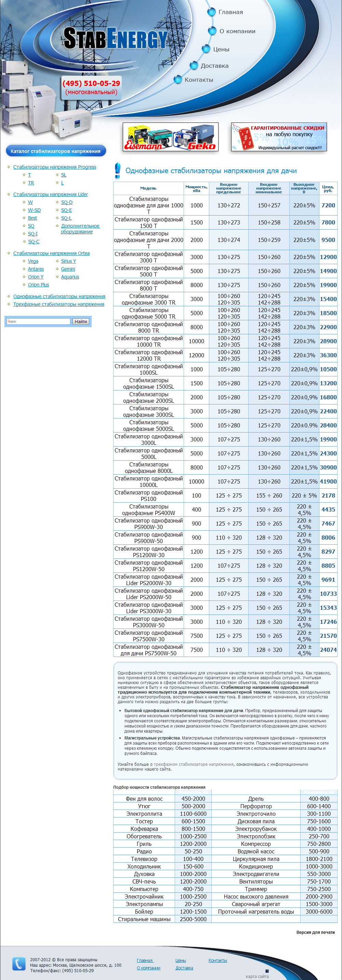This screenshot has height=980, width=342.
Task: Click Каталог стабилизаторов напряжения header button
Action: point(55,151)
